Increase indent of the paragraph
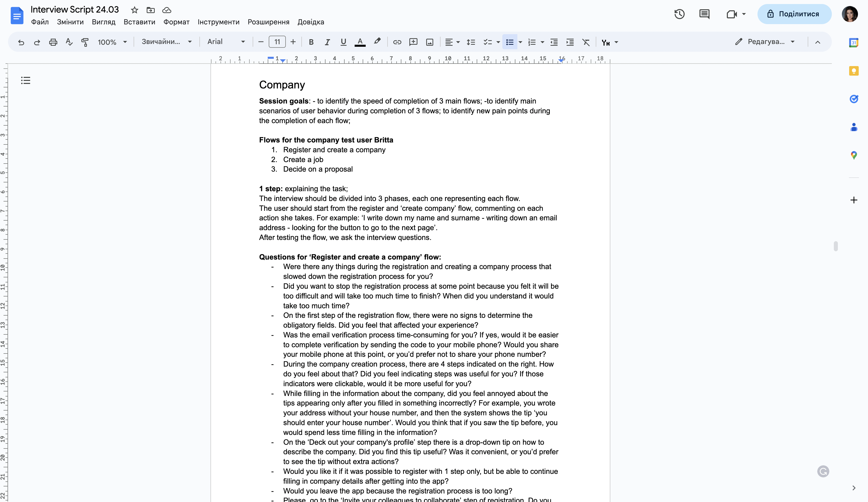The width and height of the screenshot is (868, 502). (570, 42)
